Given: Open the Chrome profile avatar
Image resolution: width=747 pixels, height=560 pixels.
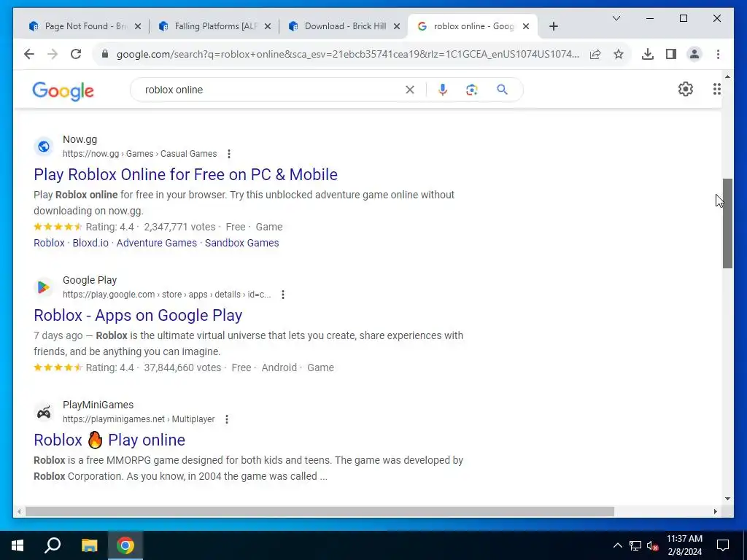Looking at the screenshot, I should pos(694,54).
